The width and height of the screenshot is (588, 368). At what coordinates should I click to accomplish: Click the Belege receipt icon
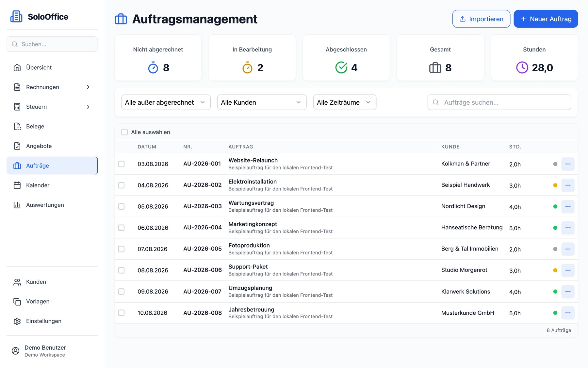pos(17,126)
